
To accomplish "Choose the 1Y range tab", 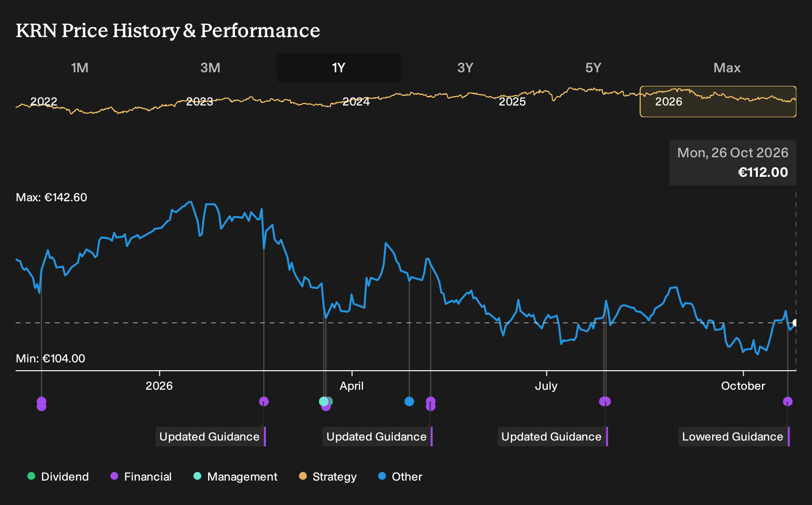I will click(x=339, y=67).
